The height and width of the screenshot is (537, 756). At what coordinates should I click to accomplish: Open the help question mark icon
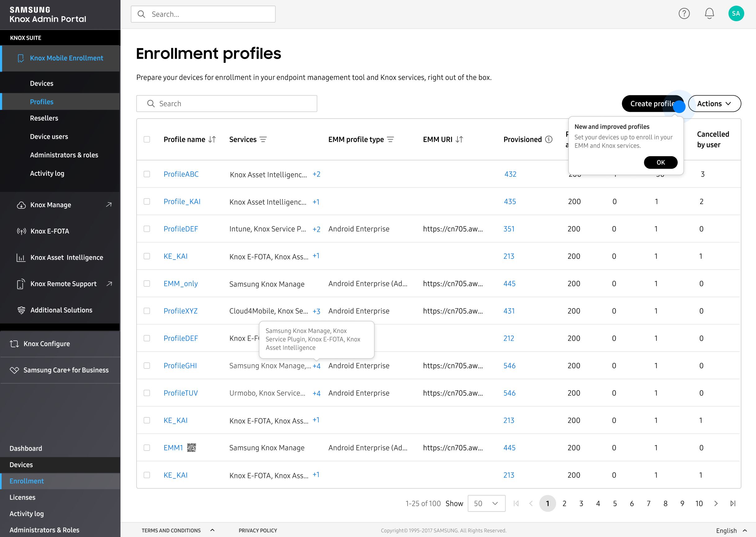(684, 14)
